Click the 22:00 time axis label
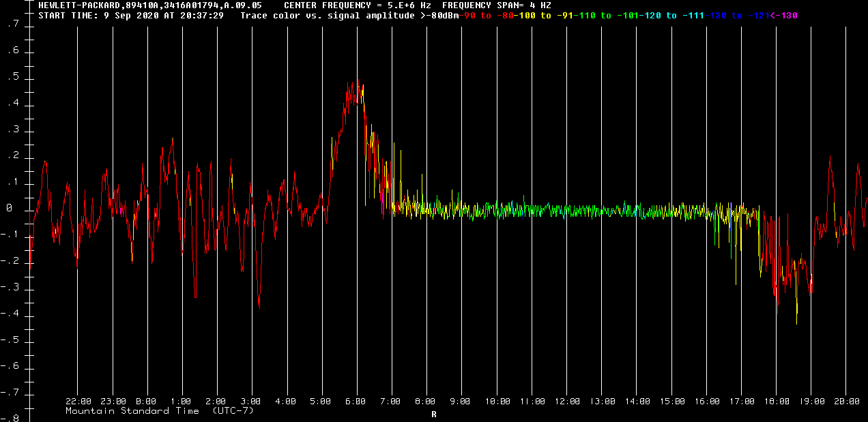The height and width of the screenshot is (422, 868). click(x=79, y=402)
